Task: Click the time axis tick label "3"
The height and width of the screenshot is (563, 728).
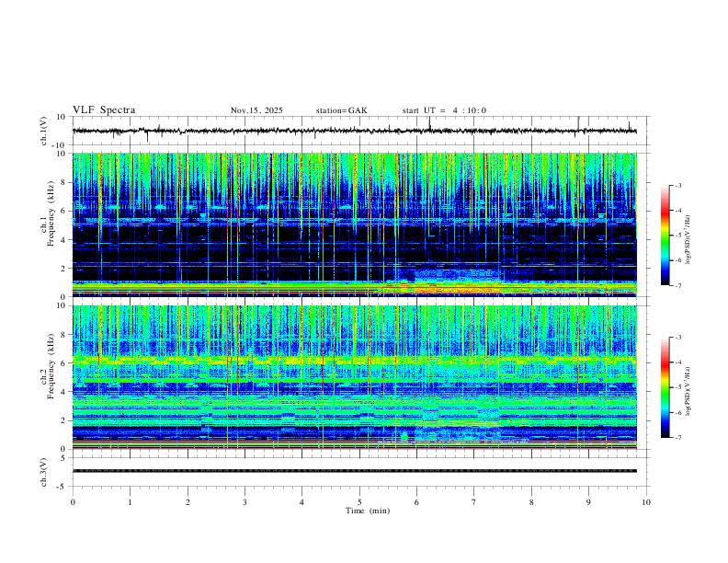Action: [x=245, y=502]
